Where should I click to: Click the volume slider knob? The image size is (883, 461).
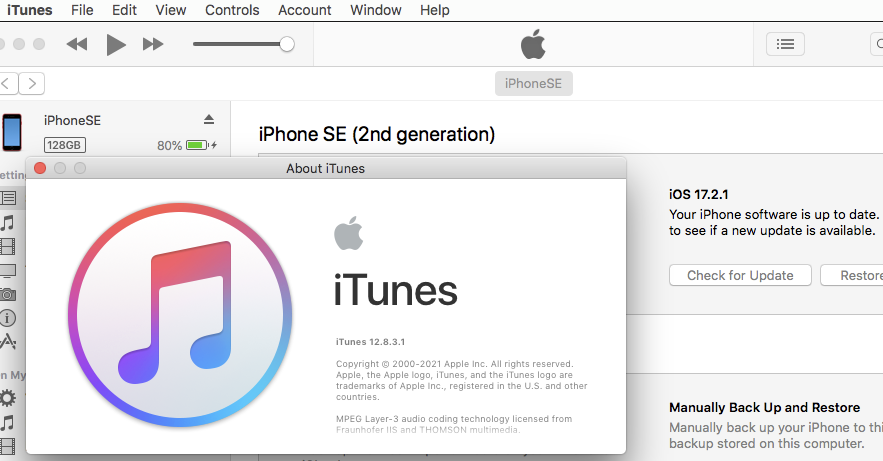[x=287, y=44]
